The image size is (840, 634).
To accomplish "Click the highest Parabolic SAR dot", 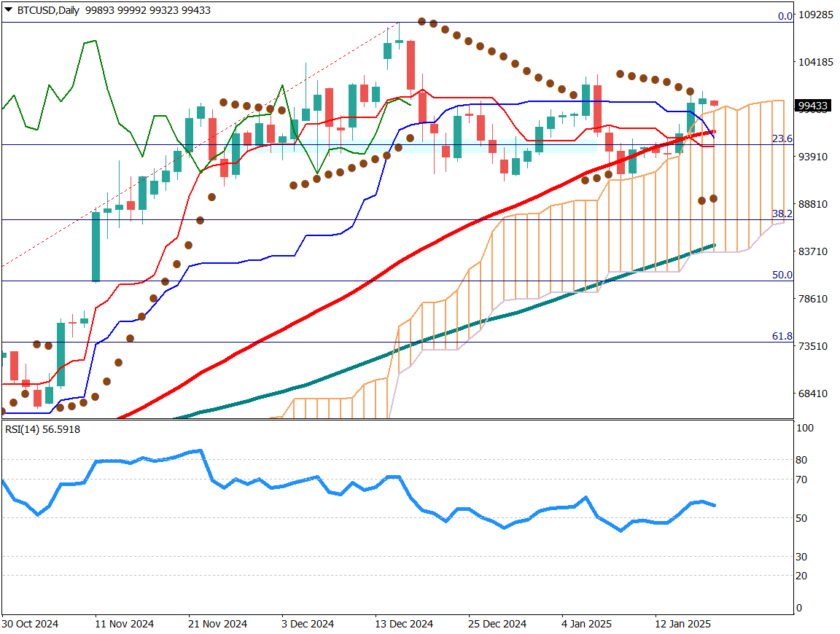I will tap(421, 22).
